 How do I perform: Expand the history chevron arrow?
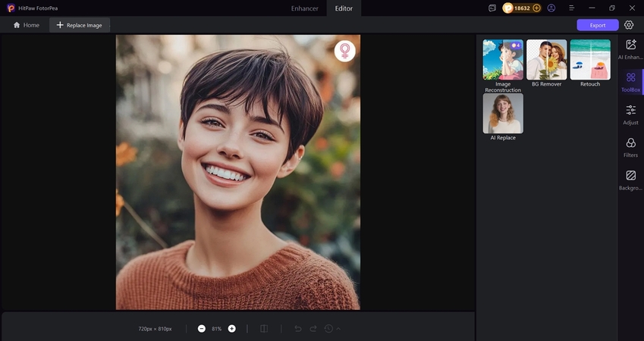[x=338, y=329]
